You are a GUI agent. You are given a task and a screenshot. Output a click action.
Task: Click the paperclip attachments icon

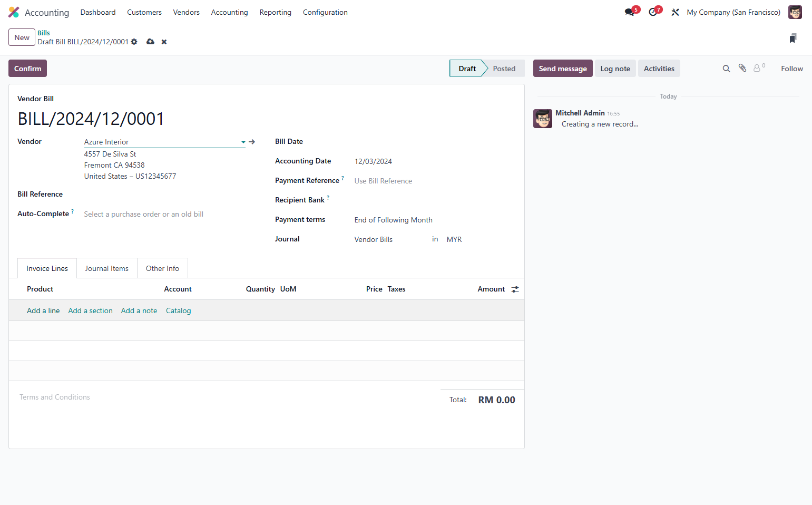742,68
